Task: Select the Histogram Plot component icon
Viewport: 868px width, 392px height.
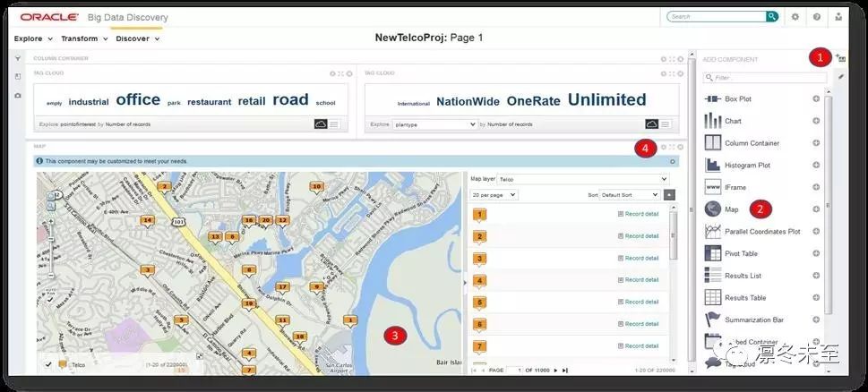Action: (x=712, y=165)
